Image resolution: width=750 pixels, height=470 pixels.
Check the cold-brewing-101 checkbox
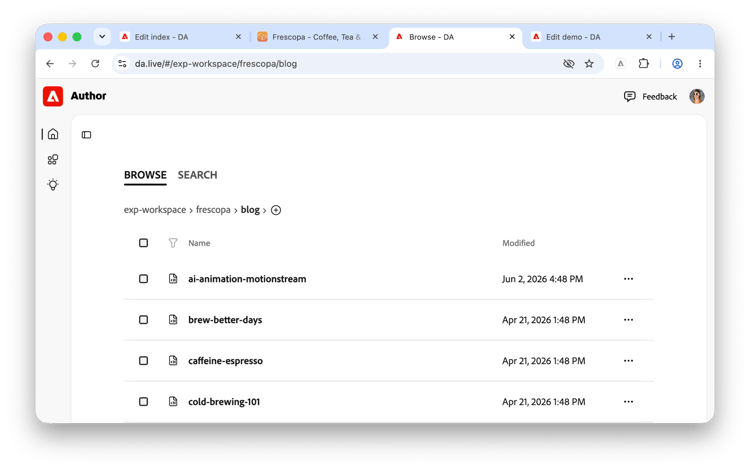[x=143, y=402]
